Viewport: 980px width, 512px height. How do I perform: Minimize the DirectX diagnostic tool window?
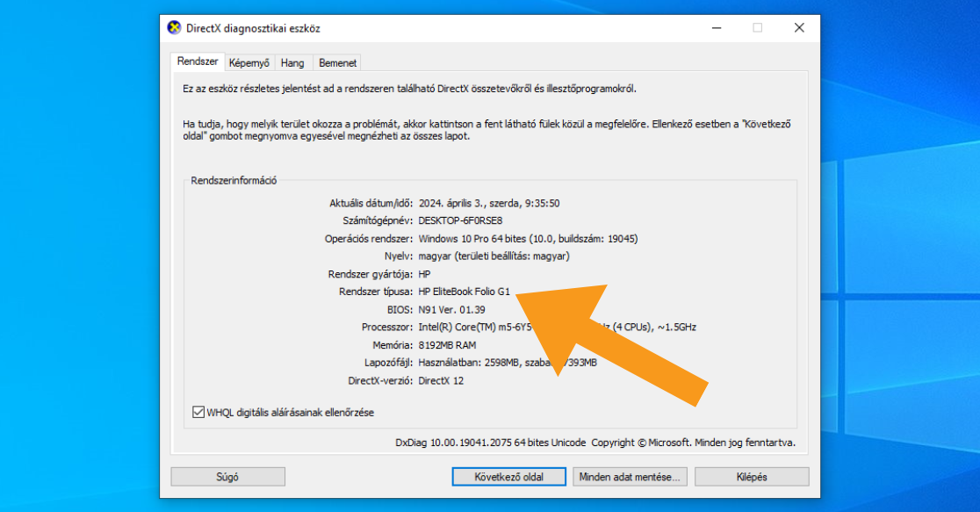(x=716, y=28)
